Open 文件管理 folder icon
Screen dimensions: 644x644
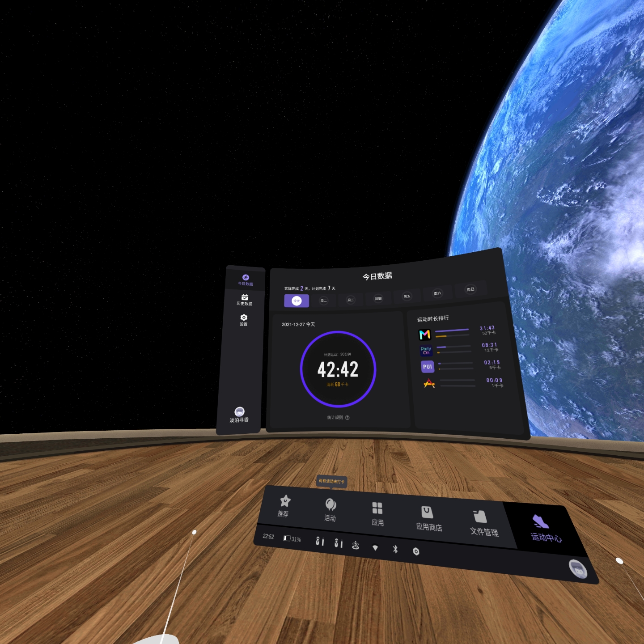(482, 522)
